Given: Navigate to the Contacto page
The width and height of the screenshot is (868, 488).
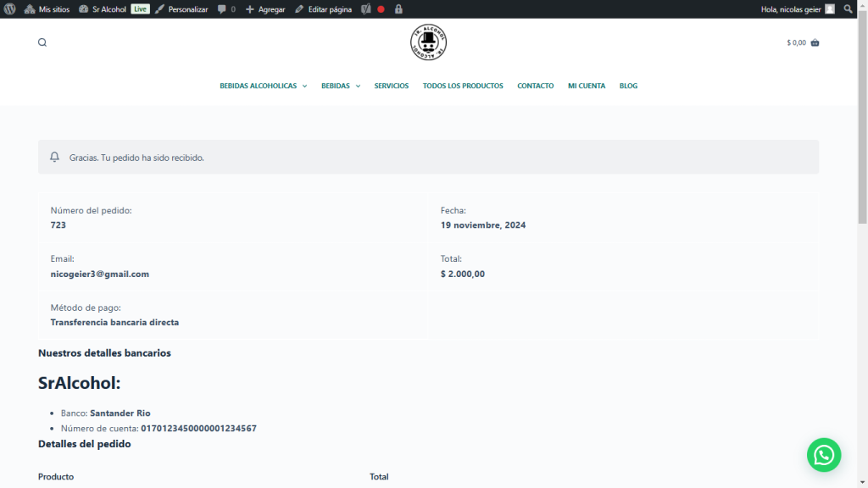Looking at the screenshot, I should pyautogui.click(x=536, y=86).
